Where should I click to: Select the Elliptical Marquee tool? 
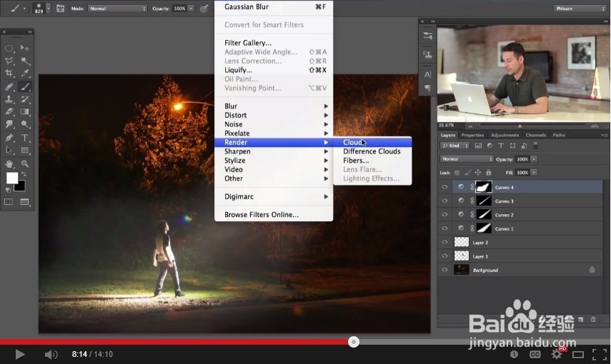point(9,49)
